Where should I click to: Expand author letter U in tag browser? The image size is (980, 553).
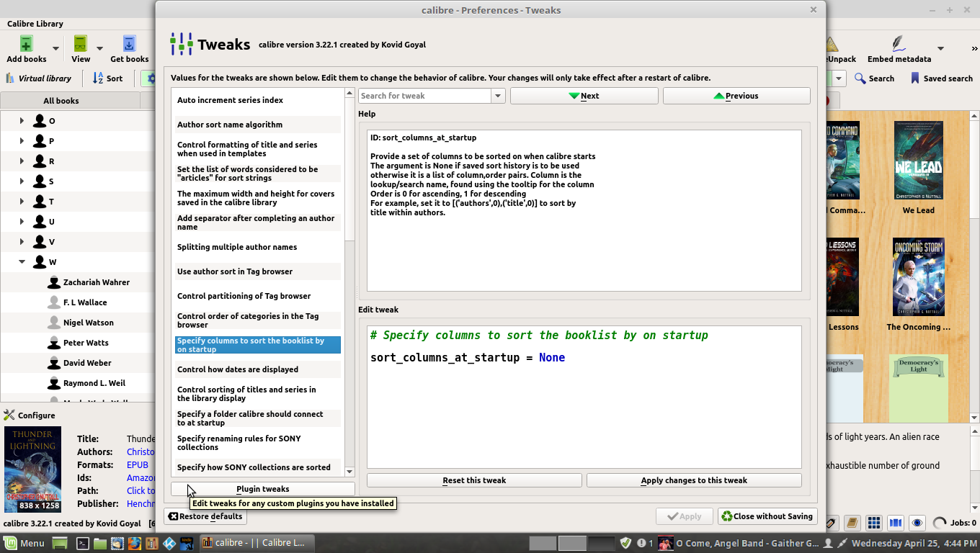coord(22,221)
